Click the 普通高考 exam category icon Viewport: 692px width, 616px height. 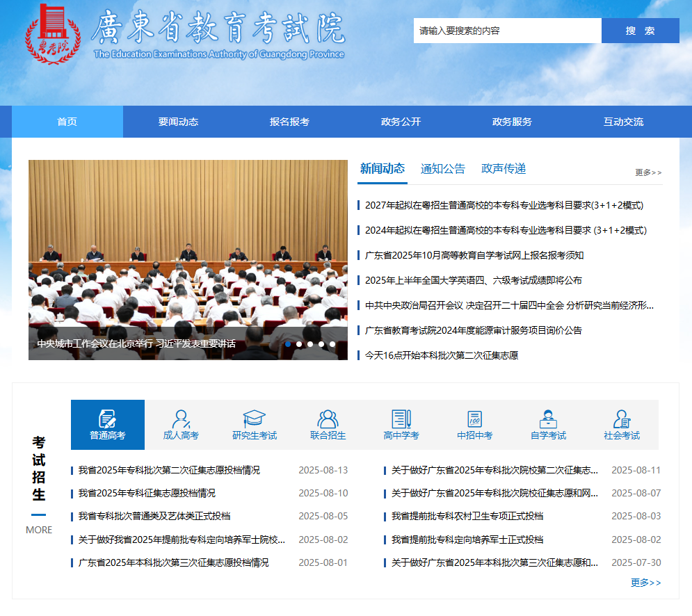click(x=107, y=419)
